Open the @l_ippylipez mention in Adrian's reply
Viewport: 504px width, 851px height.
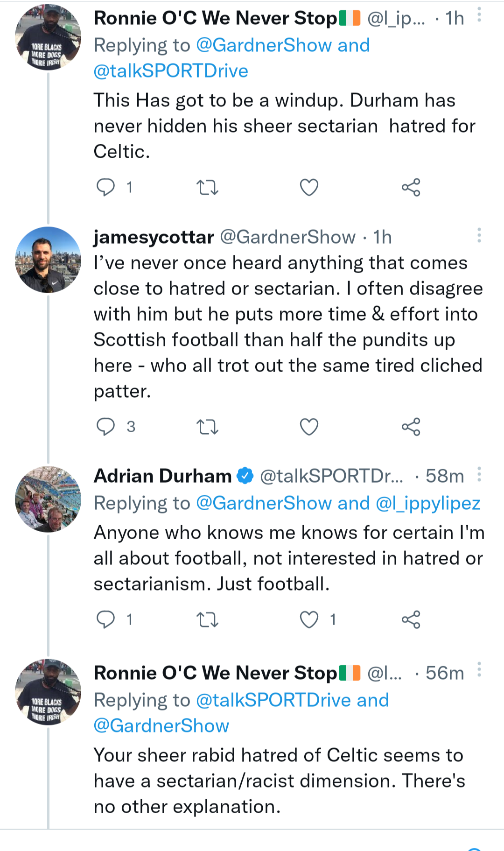[x=428, y=503]
